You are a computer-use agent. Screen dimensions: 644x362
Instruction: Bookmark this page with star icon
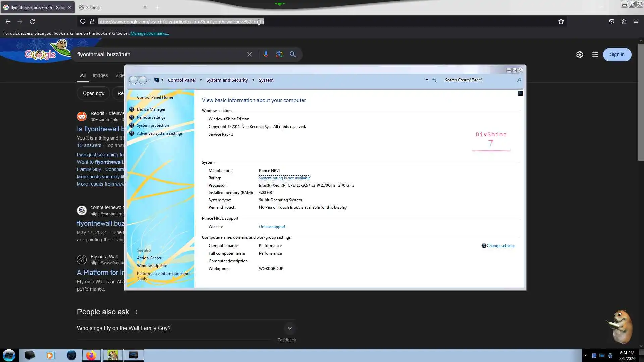[561, 22]
